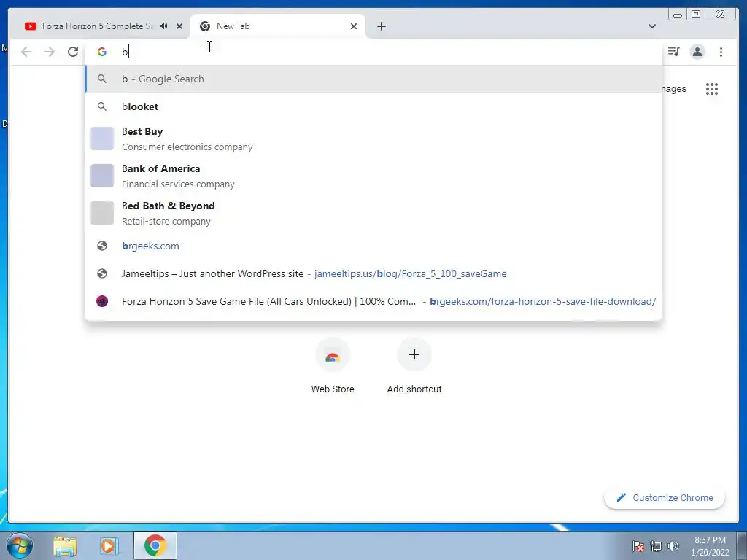Open the Chrome profile avatar
The height and width of the screenshot is (560, 747).
[697, 52]
